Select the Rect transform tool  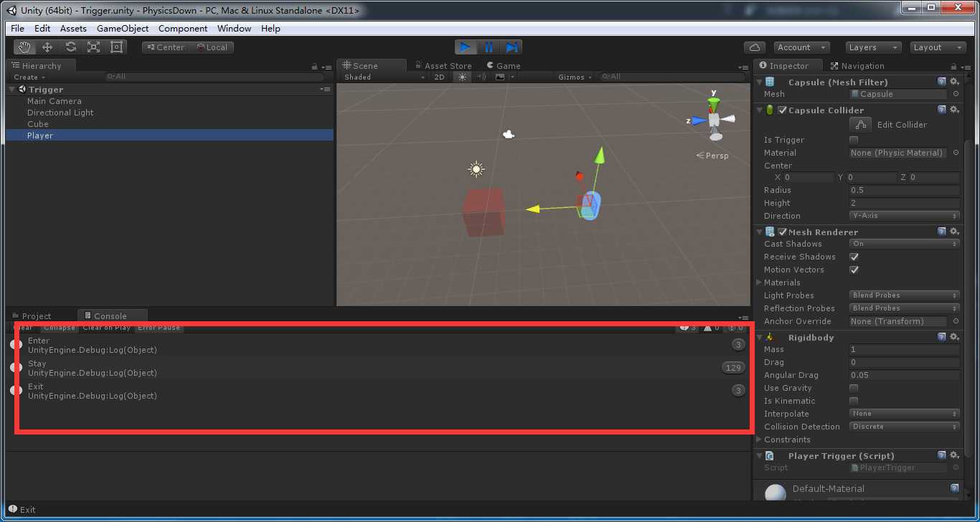point(116,47)
